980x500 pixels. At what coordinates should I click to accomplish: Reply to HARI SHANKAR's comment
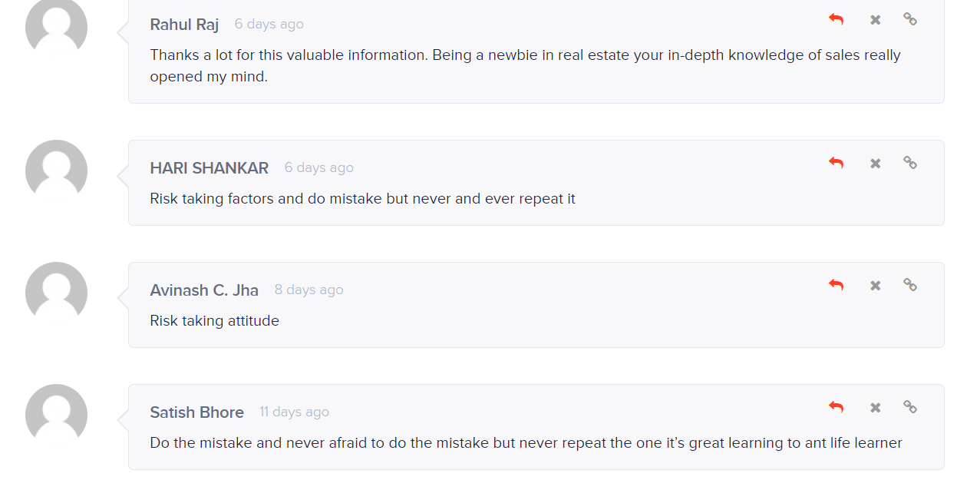tap(836, 163)
